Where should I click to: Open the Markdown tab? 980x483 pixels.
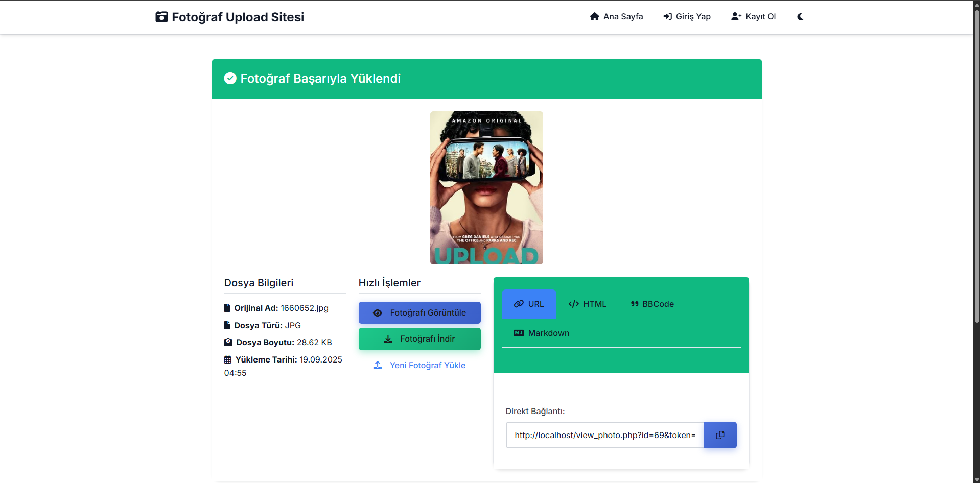click(541, 333)
